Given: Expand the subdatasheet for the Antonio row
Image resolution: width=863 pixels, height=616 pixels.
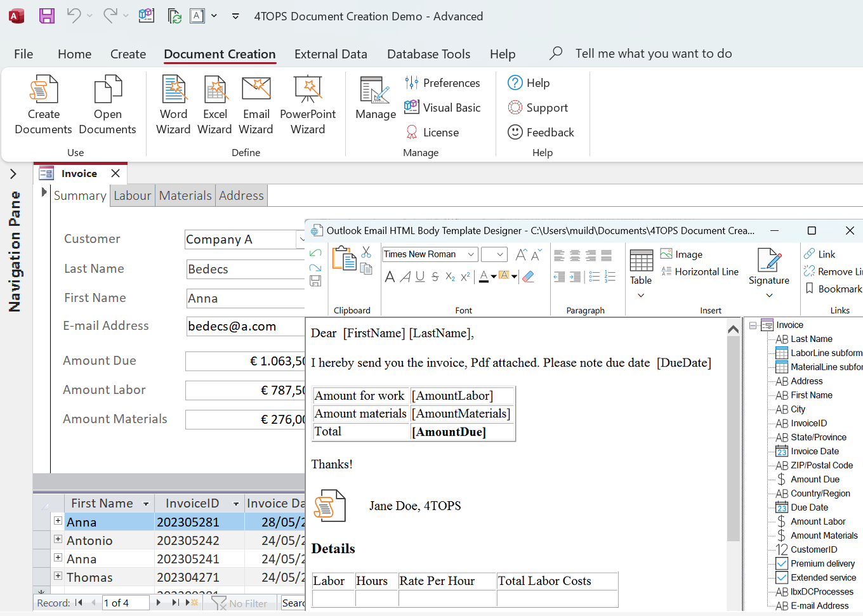Looking at the screenshot, I should point(58,539).
